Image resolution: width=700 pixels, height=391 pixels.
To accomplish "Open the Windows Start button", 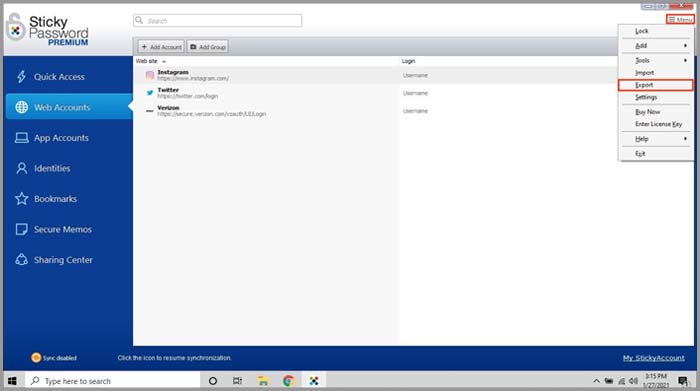I will point(12,381).
